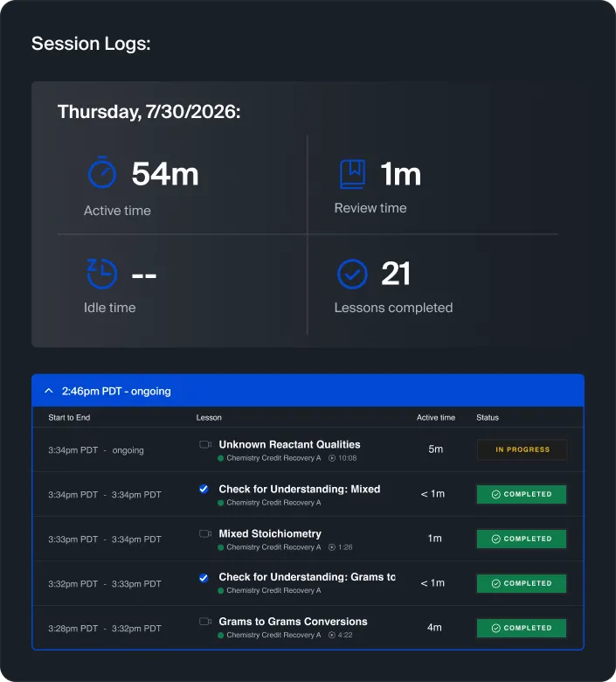The image size is (616, 682).
Task: Click 1m active time for Mixed Stoichiometry
Action: [435, 538]
